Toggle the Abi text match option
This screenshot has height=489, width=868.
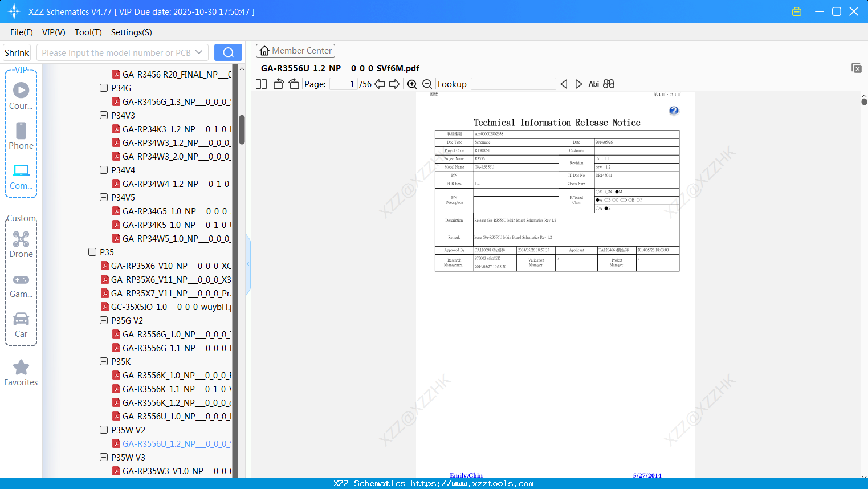click(x=594, y=84)
